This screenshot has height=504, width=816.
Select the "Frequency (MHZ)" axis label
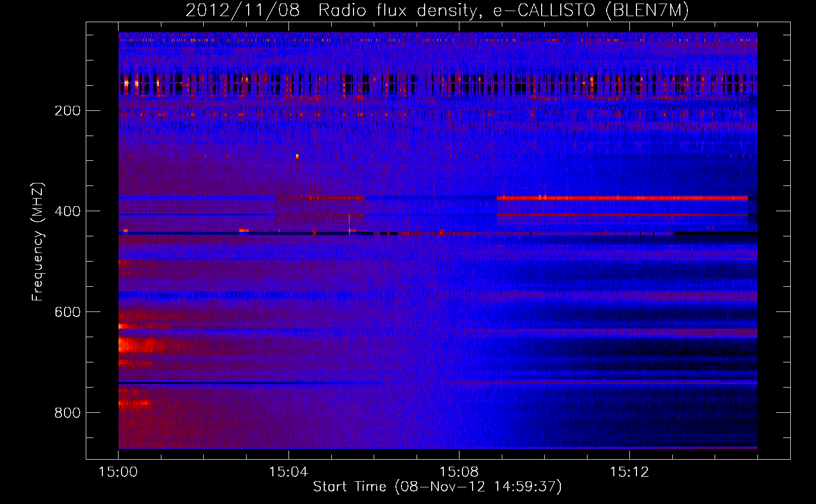[38, 242]
